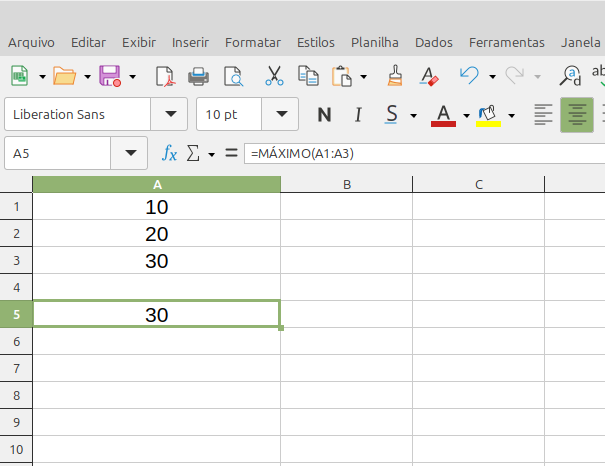Export directly as PDF
Screen dimensions: 605x466
pyautogui.click(x=165, y=76)
